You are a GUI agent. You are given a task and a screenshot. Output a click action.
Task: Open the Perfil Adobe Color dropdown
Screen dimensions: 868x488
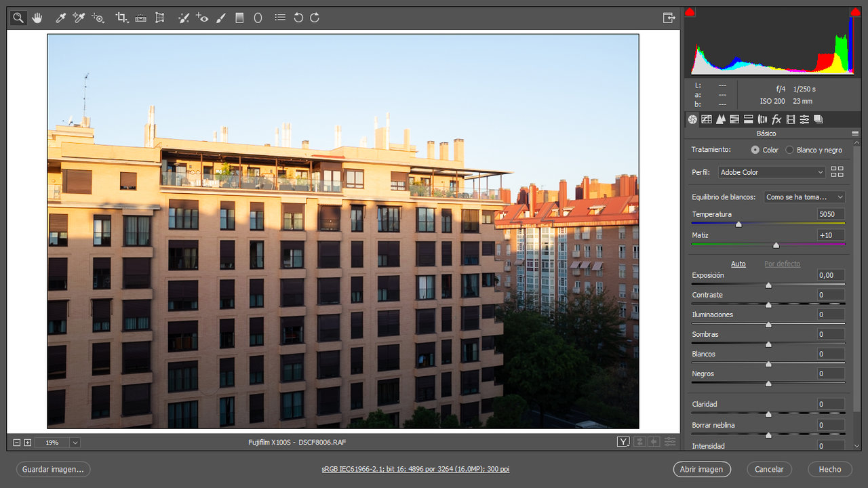pos(772,172)
